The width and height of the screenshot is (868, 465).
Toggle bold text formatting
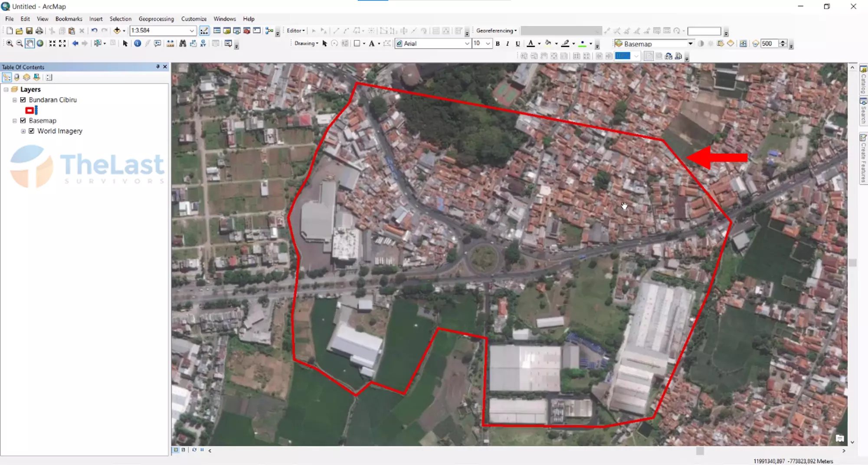tap(498, 44)
